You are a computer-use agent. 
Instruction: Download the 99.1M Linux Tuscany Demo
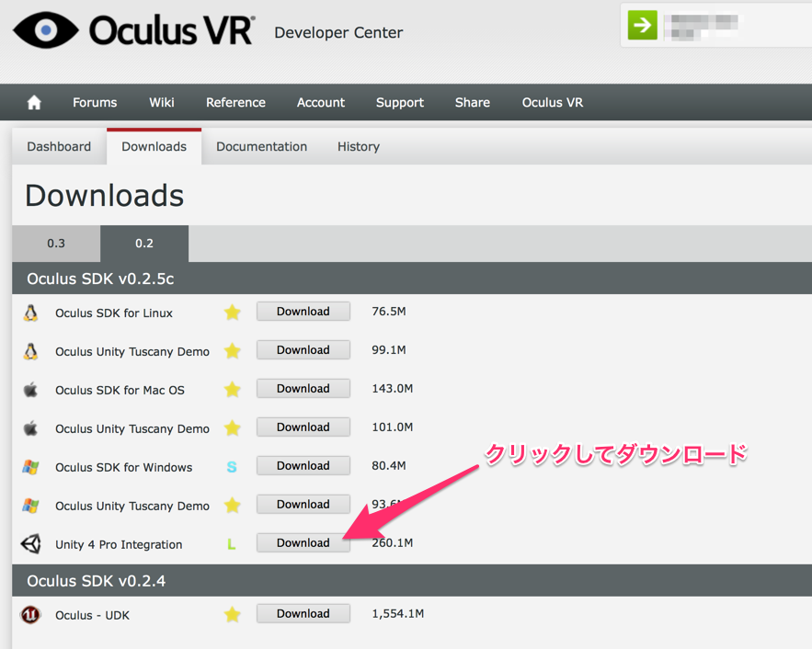pyautogui.click(x=303, y=350)
